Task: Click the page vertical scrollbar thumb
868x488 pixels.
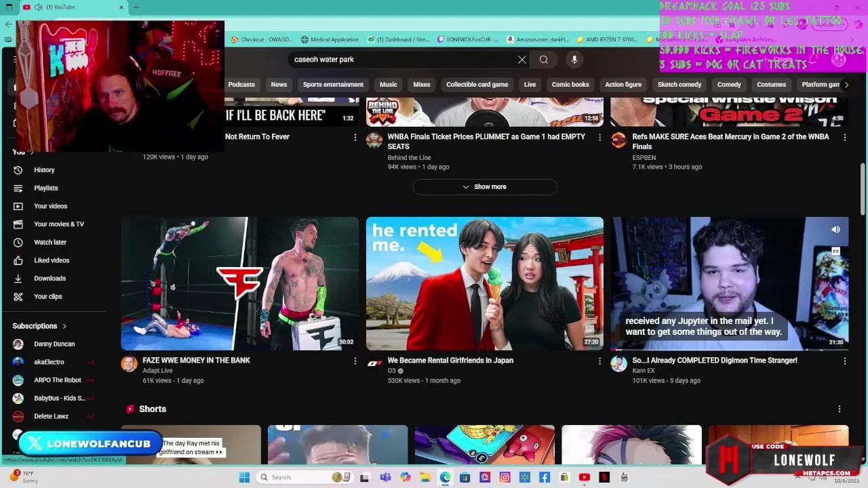Action: pyautogui.click(x=863, y=190)
